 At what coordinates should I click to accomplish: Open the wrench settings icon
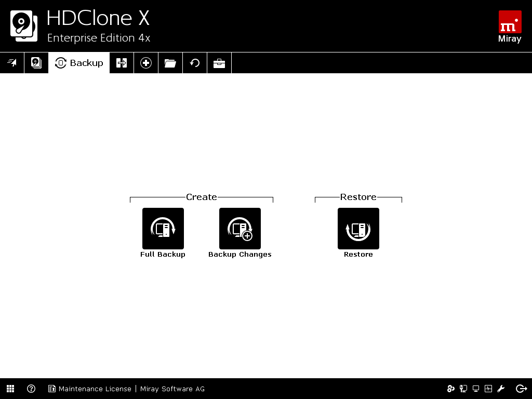(501, 389)
